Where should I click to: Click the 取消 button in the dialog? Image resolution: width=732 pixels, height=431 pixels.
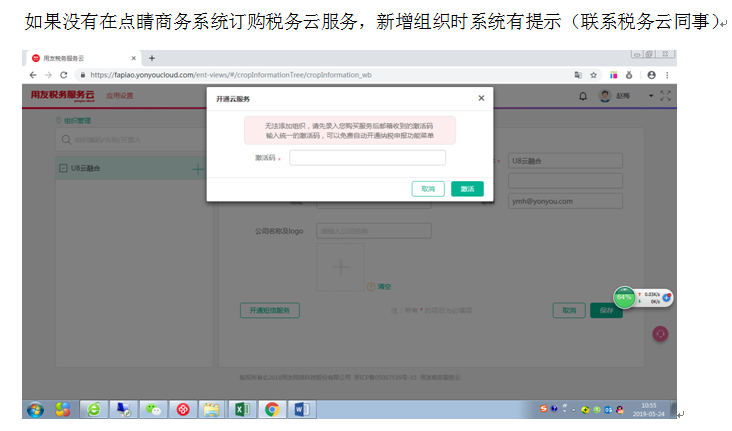pyautogui.click(x=428, y=189)
